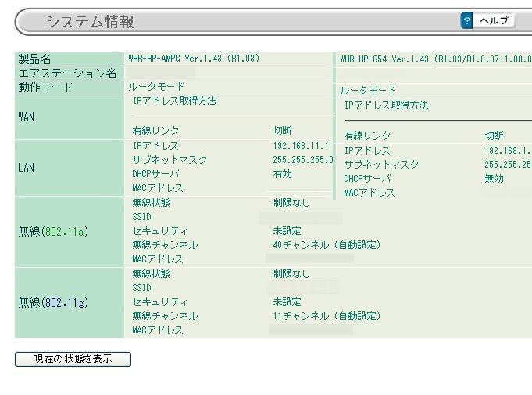
Task: Click the WHR-HP-AMPG Ver.1.43 product text
Action: pyautogui.click(x=194, y=59)
